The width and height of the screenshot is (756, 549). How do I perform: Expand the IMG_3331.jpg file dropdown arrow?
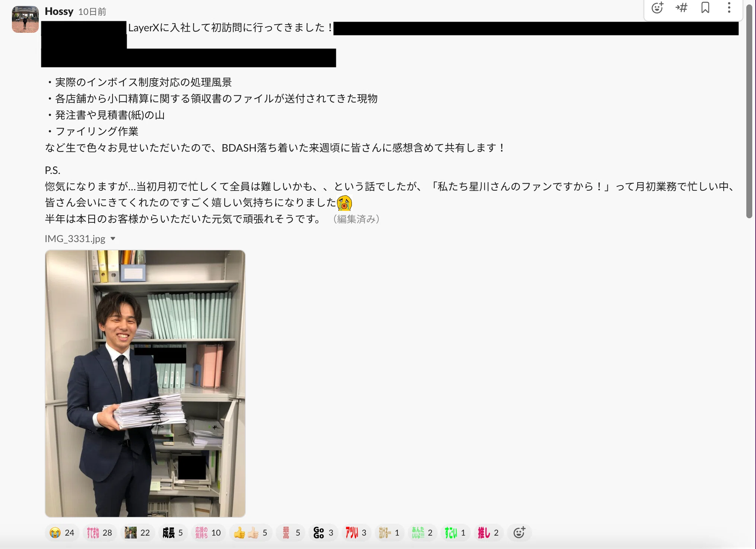click(x=113, y=239)
